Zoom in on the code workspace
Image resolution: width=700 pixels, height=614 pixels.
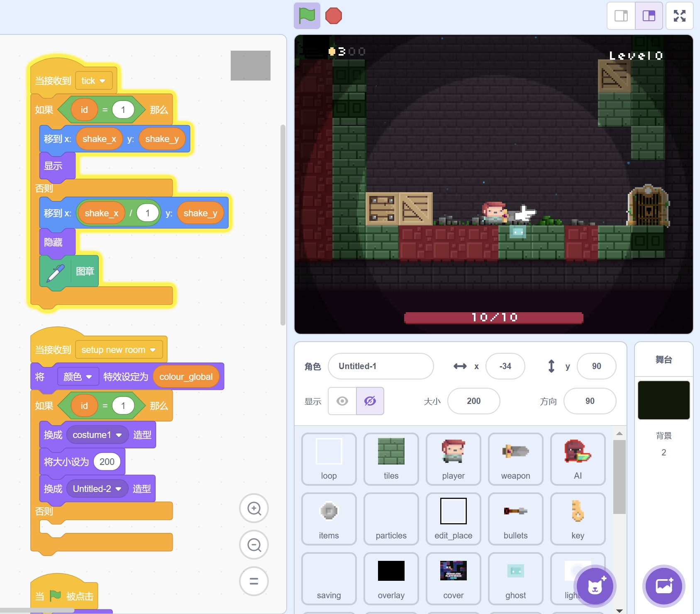pos(254,508)
